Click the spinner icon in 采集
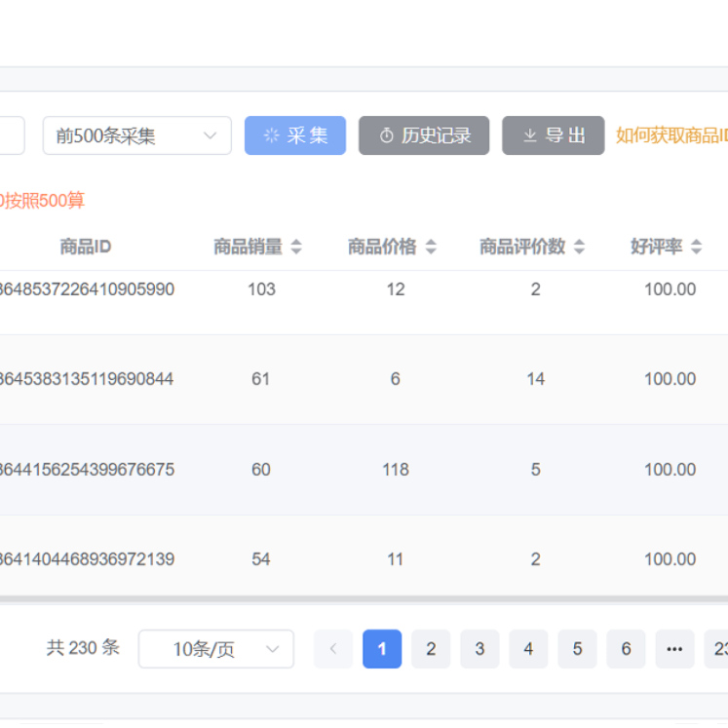Image resolution: width=728 pixels, height=728 pixels. (272, 135)
